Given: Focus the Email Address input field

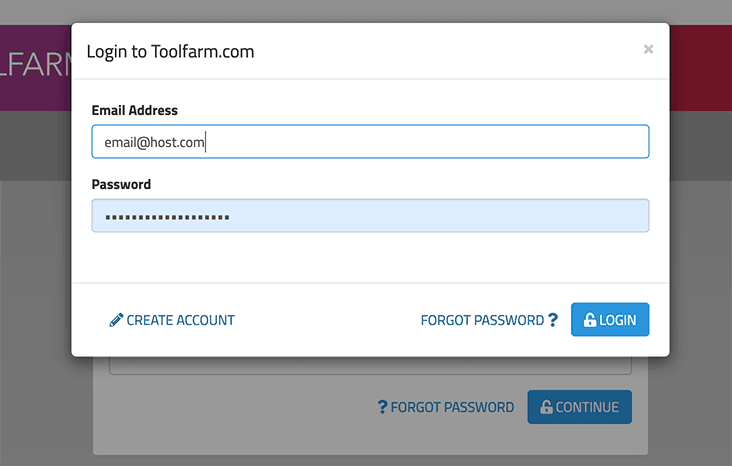Looking at the screenshot, I should (x=370, y=141).
